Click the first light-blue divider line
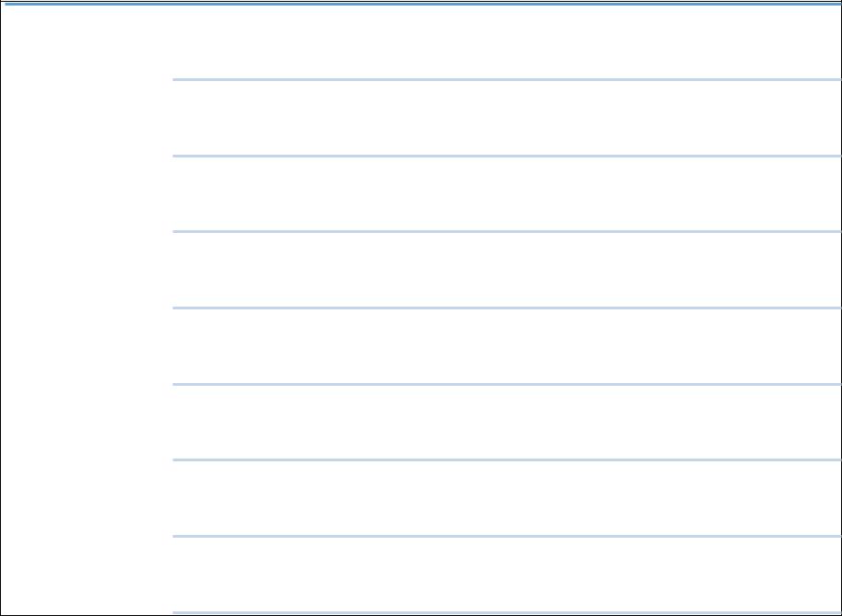 (x=507, y=80)
